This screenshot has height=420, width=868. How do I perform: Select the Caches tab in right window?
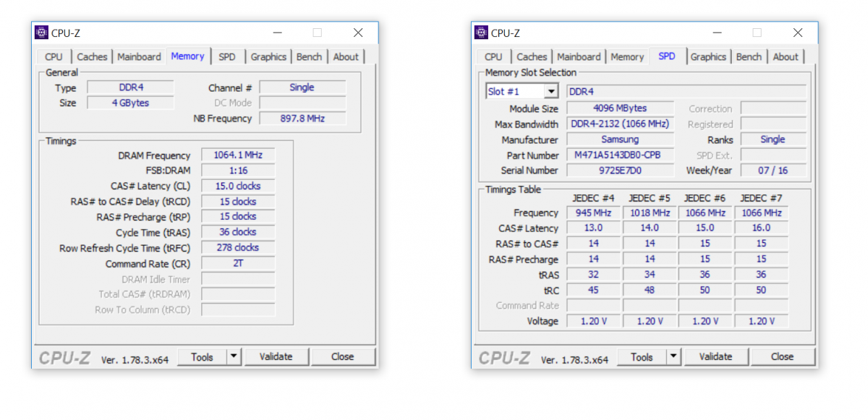pyautogui.click(x=532, y=56)
